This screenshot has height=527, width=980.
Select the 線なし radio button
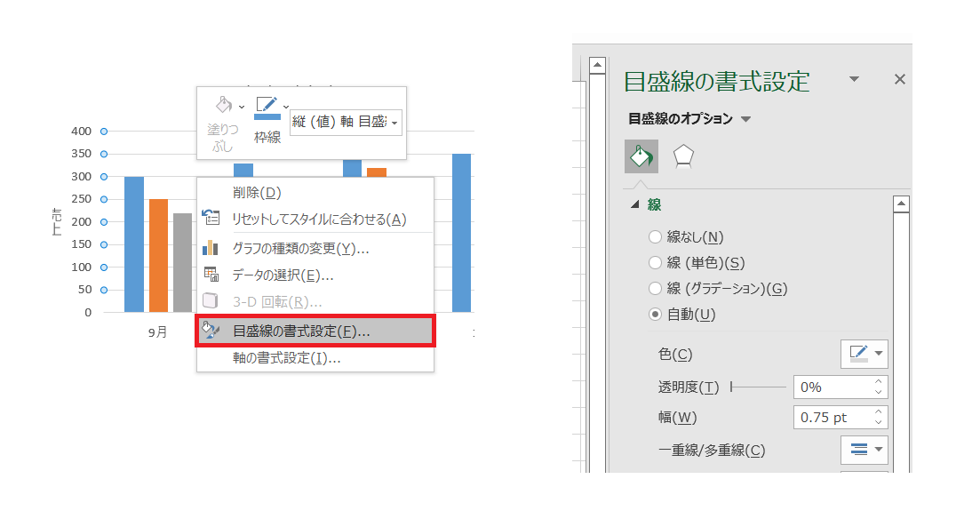click(654, 238)
